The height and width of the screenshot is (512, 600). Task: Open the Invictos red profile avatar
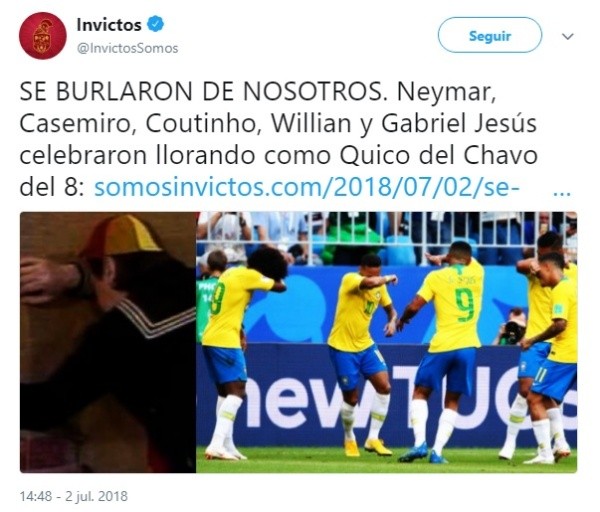tap(42, 36)
